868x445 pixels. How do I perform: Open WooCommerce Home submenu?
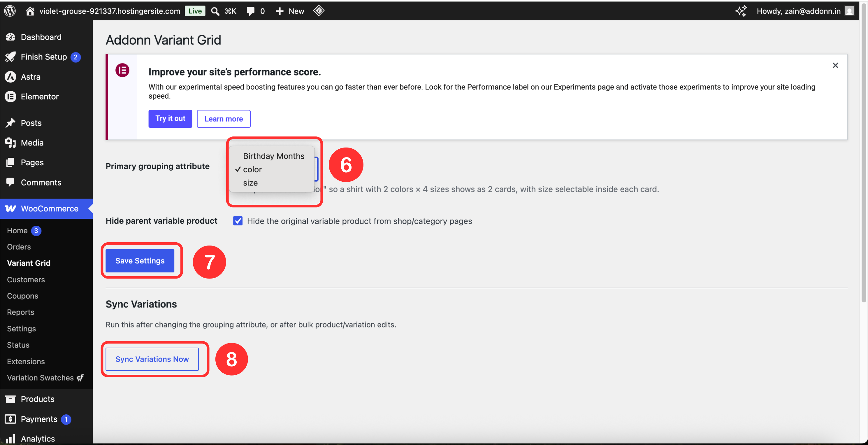17,231
